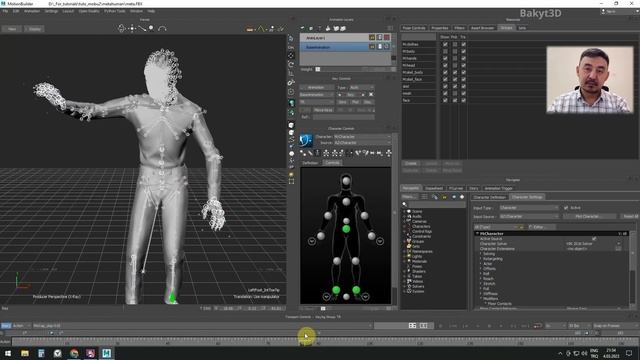Click the Lights icon in Navigator tree
This screenshot has height=360, width=640.
tap(409, 256)
